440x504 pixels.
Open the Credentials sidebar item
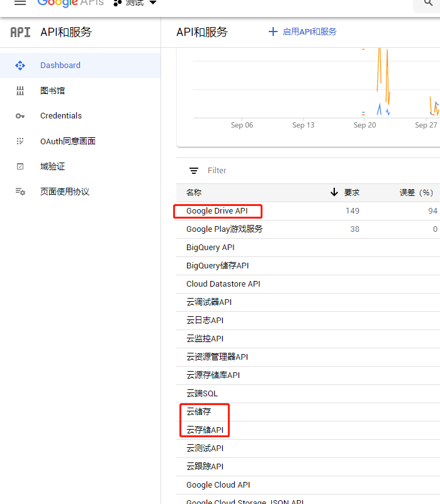tap(81, 116)
